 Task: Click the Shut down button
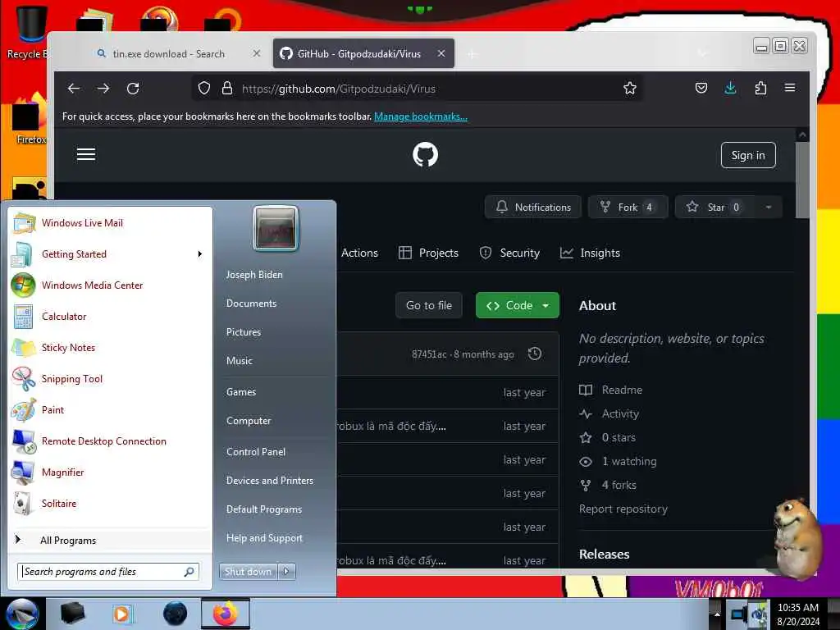(248, 572)
